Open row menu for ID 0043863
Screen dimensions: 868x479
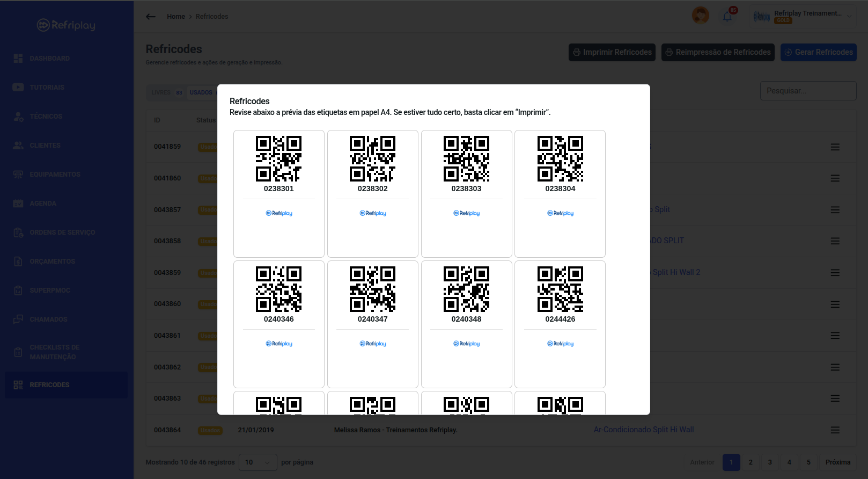tap(835, 398)
